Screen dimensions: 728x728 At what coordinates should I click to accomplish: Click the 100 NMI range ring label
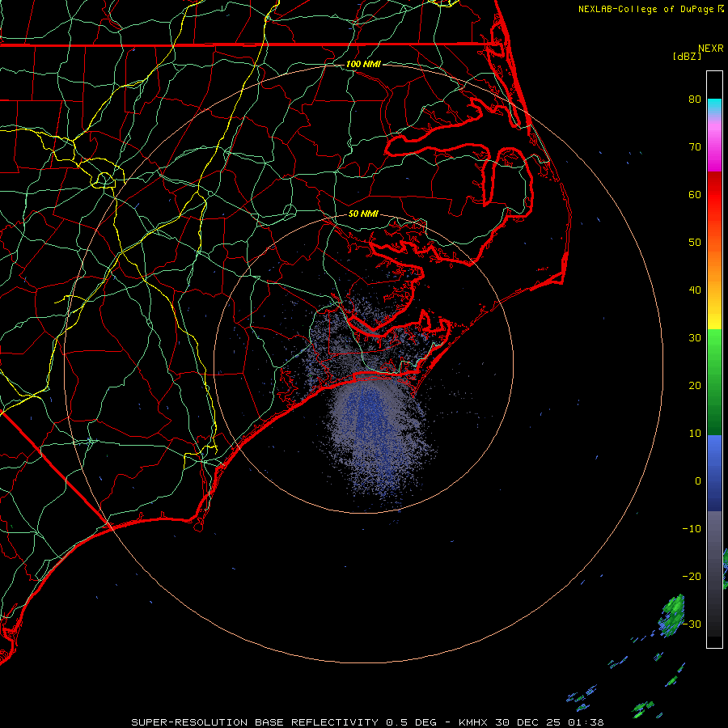click(363, 64)
